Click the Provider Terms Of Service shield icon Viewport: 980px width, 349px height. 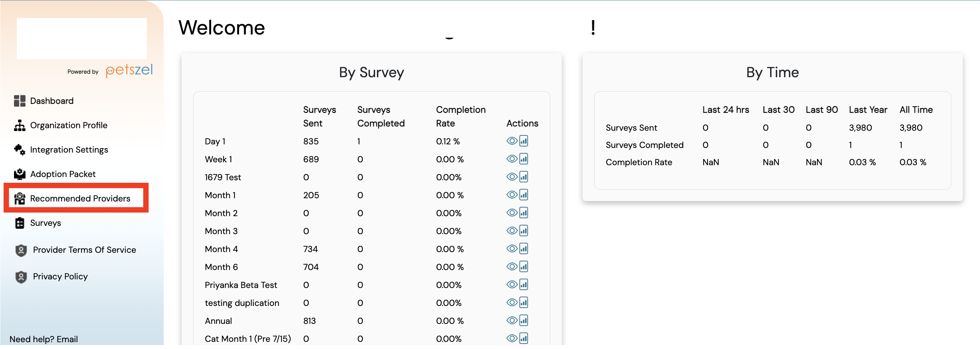click(21, 250)
